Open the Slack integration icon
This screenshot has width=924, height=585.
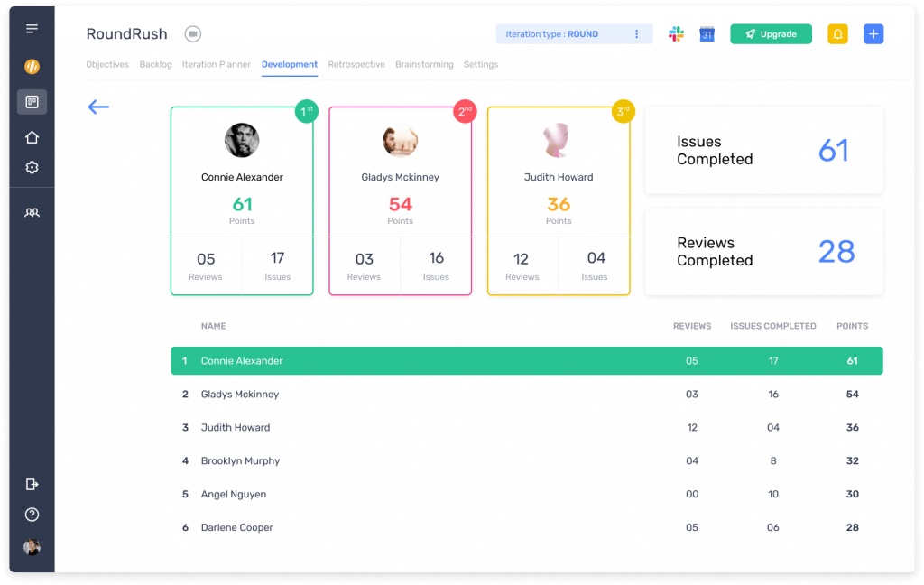(x=675, y=33)
